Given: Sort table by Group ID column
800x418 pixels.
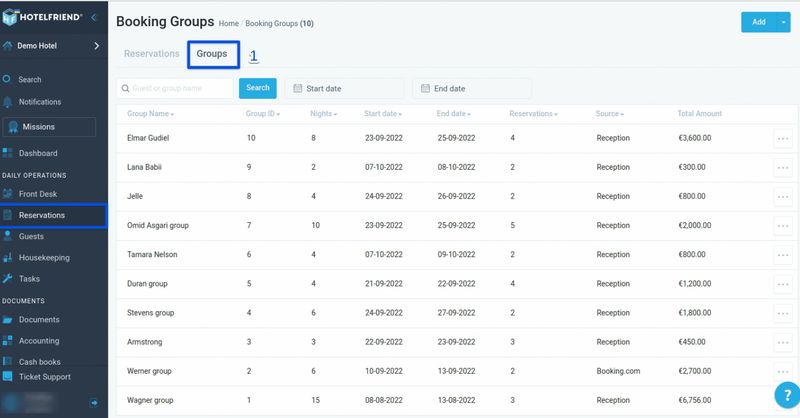Looking at the screenshot, I should (x=263, y=114).
